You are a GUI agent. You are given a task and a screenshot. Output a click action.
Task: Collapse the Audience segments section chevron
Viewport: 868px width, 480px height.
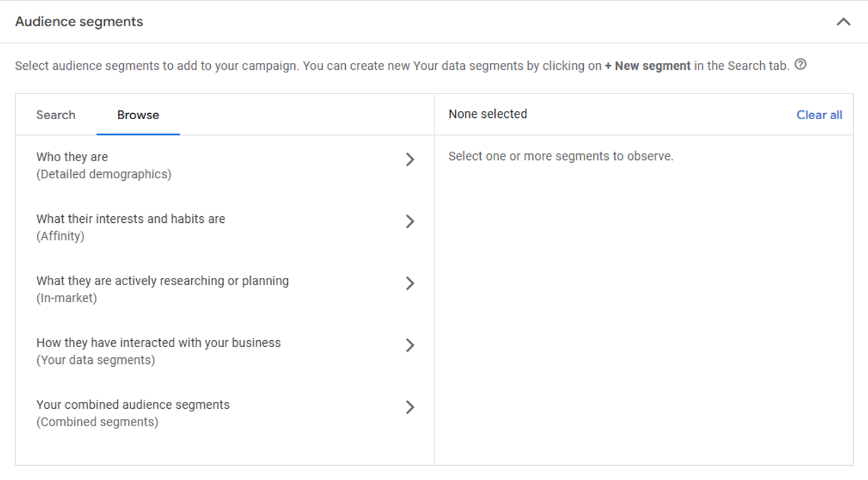843,22
